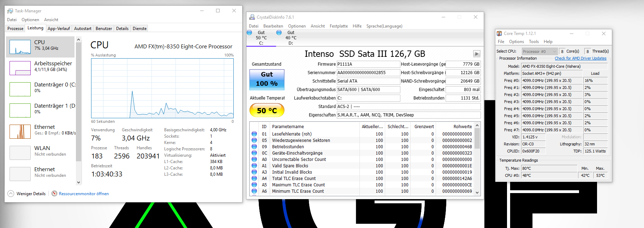Click the next disk arrow button in CrystalDiskInfo
Viewport: 644px width, 228px height.
pos(477,54)
